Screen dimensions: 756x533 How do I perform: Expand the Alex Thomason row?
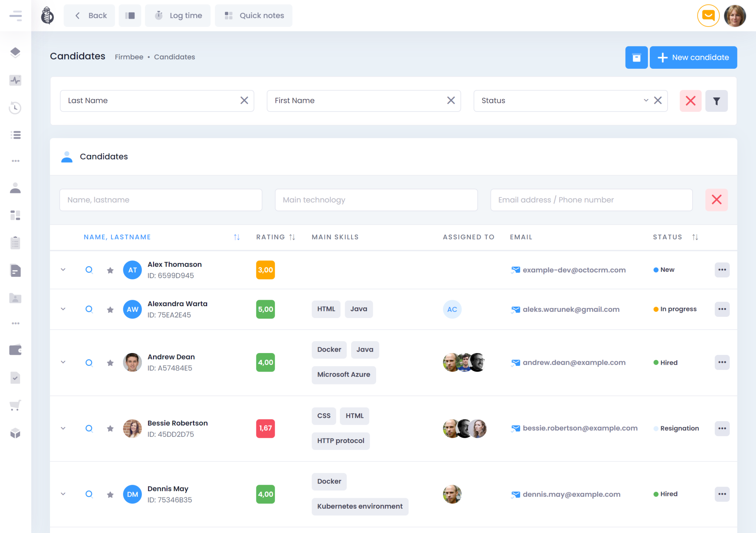coord(63,270)
